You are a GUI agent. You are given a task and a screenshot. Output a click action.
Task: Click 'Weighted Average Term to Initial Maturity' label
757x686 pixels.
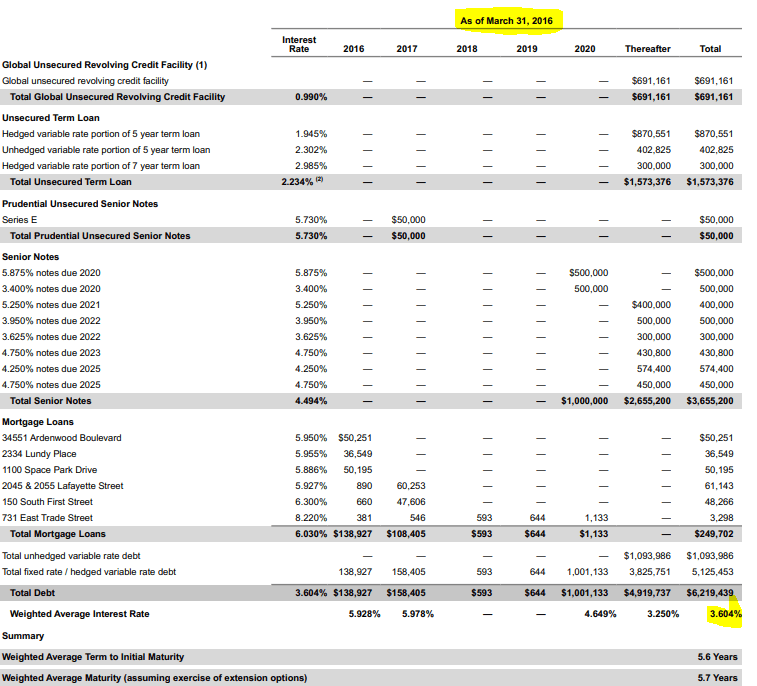(x=93, y=657)
